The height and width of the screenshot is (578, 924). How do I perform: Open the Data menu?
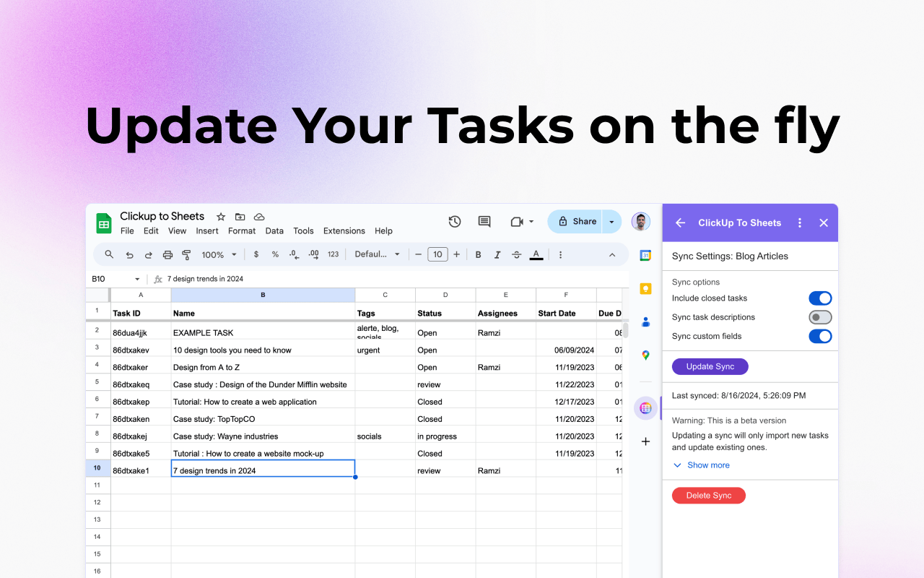click(x=274, y=231)
